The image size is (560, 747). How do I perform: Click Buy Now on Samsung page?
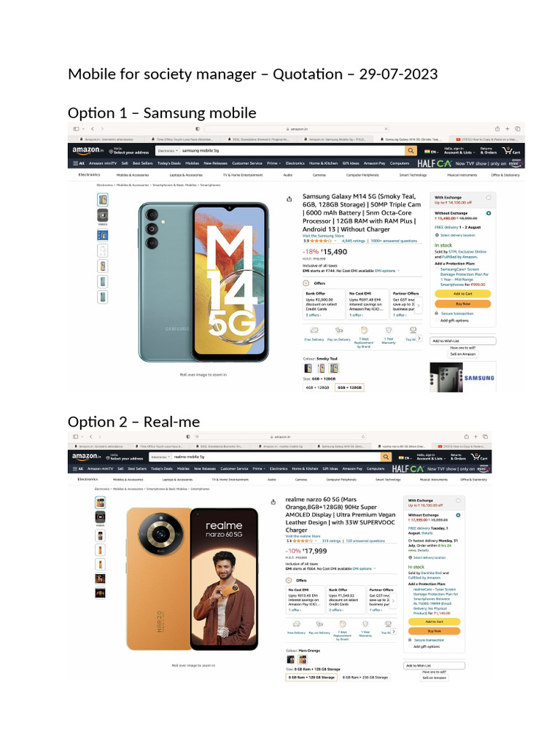point(462,304)
